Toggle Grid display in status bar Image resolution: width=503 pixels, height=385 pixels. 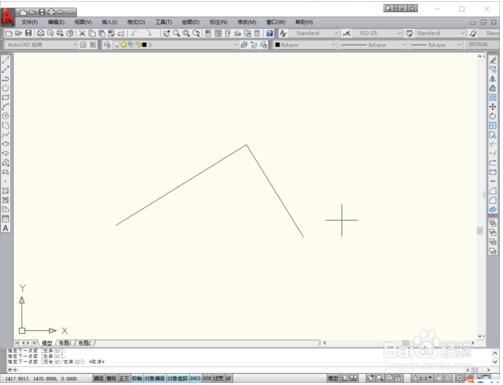[111, 378]
